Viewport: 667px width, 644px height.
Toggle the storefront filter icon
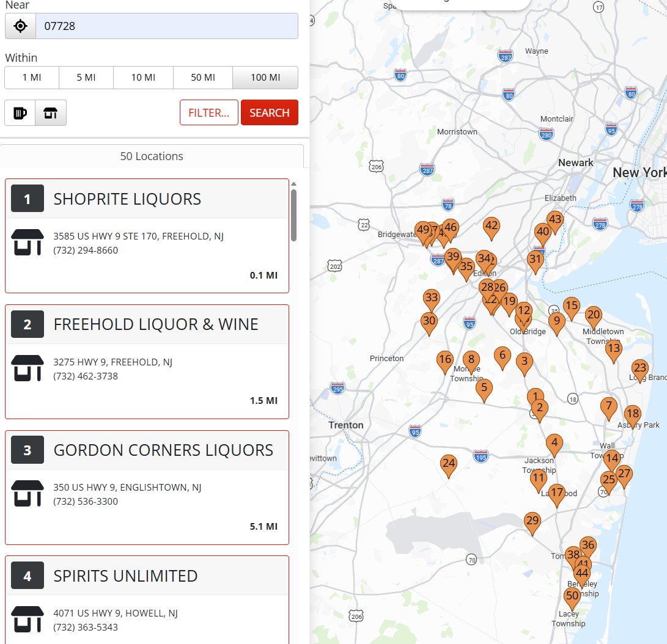[50, 112]
